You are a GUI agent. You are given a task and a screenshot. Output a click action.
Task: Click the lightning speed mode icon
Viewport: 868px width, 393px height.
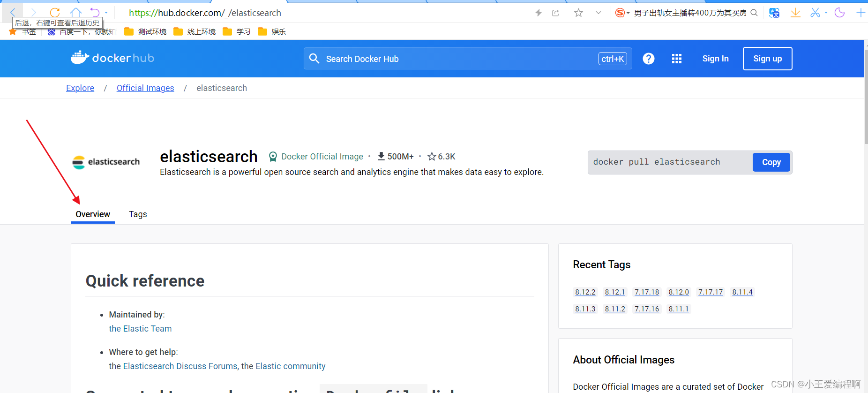[x=539, y=13]
